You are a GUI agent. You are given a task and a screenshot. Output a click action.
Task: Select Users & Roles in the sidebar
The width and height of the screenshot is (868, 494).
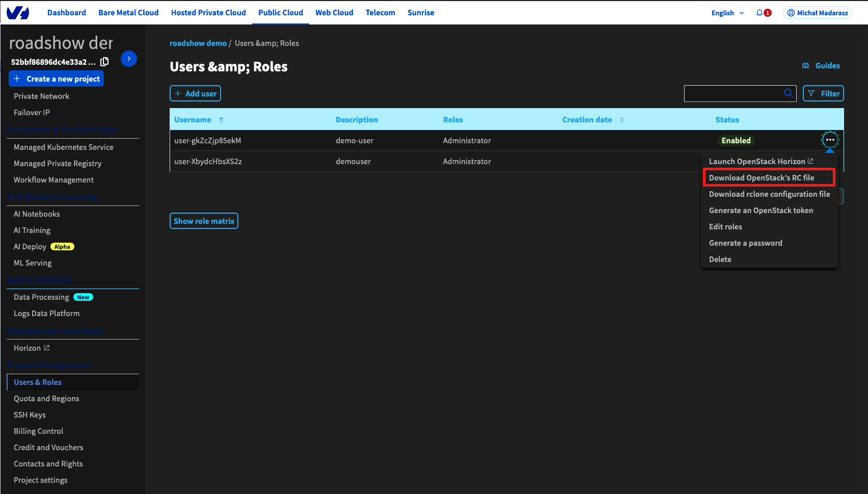pos(38,382)
